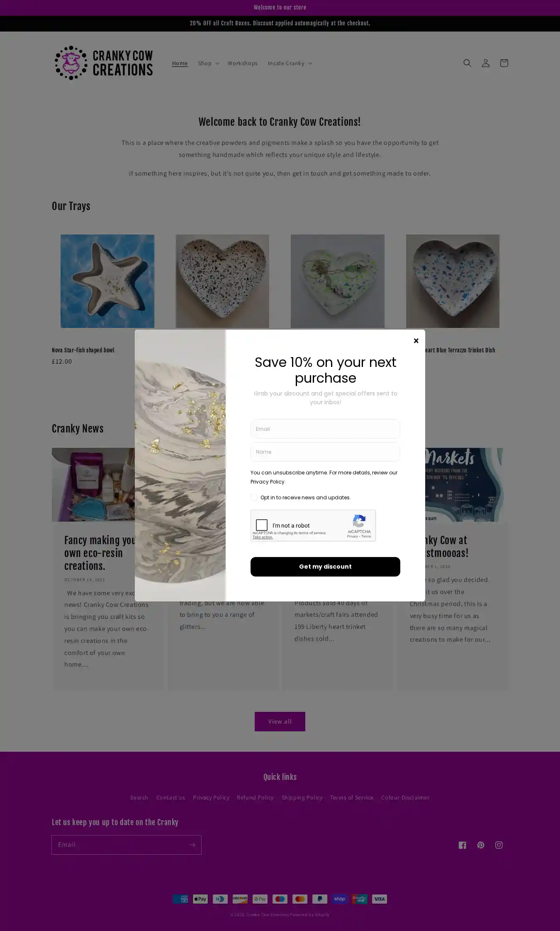Open the Nova Star-fish bowl thumbnail
This screenshot has height=931, width=560.
[x=107, y=281]
